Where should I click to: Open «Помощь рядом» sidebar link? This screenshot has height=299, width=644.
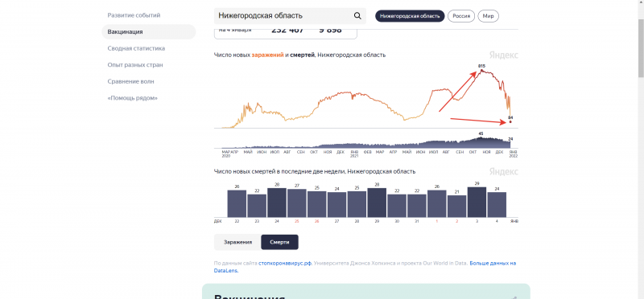click(133, 98)
